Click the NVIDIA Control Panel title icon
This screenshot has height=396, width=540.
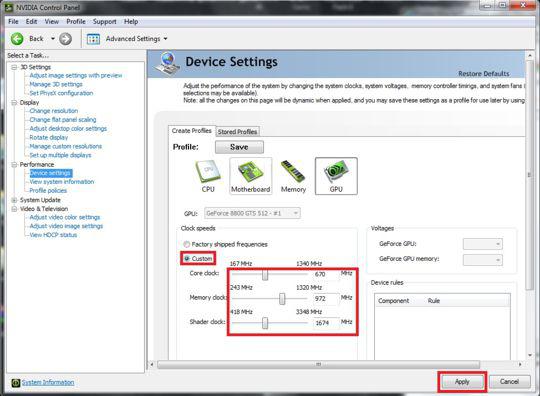tap(8, 7)
